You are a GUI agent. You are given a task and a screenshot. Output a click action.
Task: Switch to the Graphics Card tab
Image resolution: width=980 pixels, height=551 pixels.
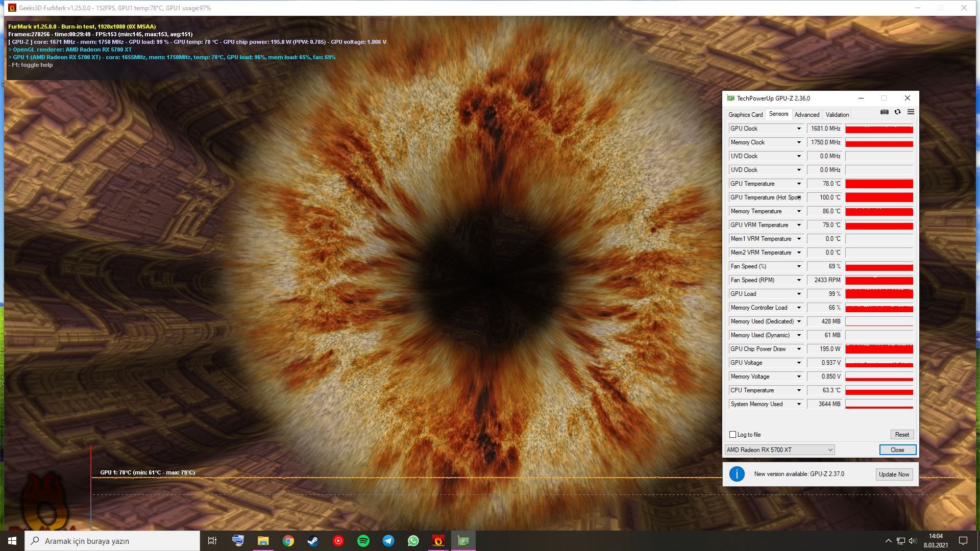[x=745, y=115]
